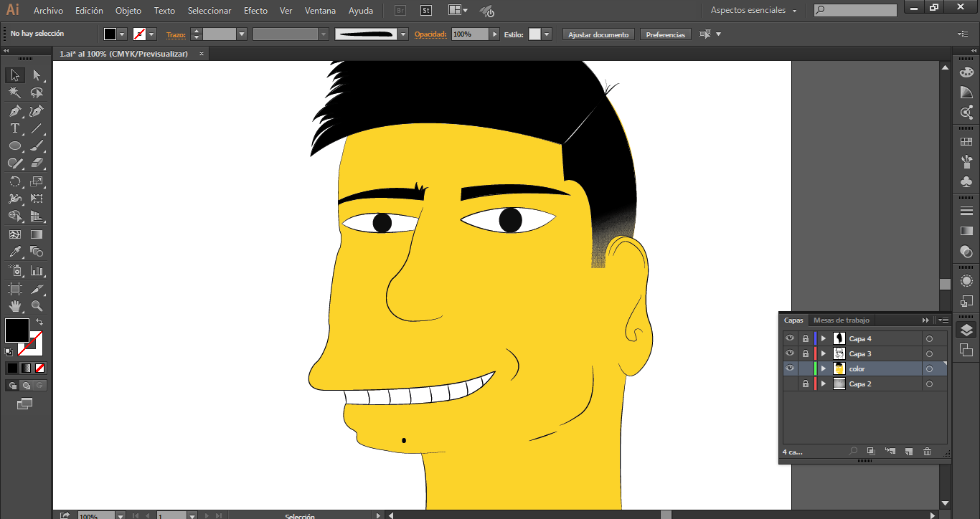Expand the Capa 2 layer contents
The height and width of the screenshot is (519, 980).
[824, 384]
